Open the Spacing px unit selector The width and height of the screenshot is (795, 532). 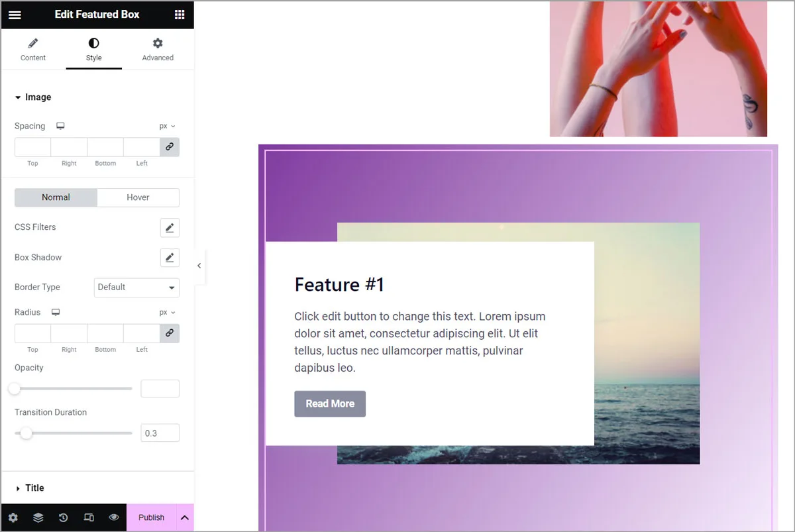pyautogui.click(x=167, y=126)
